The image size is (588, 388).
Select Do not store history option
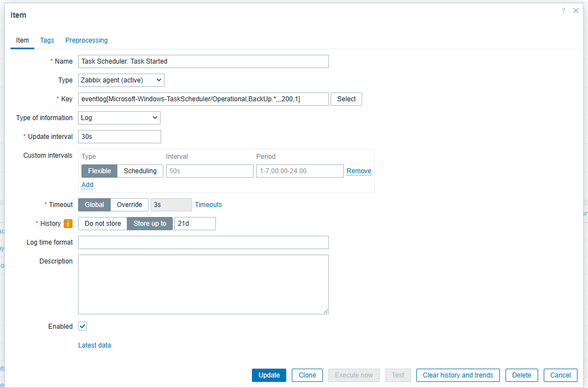tap(103, 224)
